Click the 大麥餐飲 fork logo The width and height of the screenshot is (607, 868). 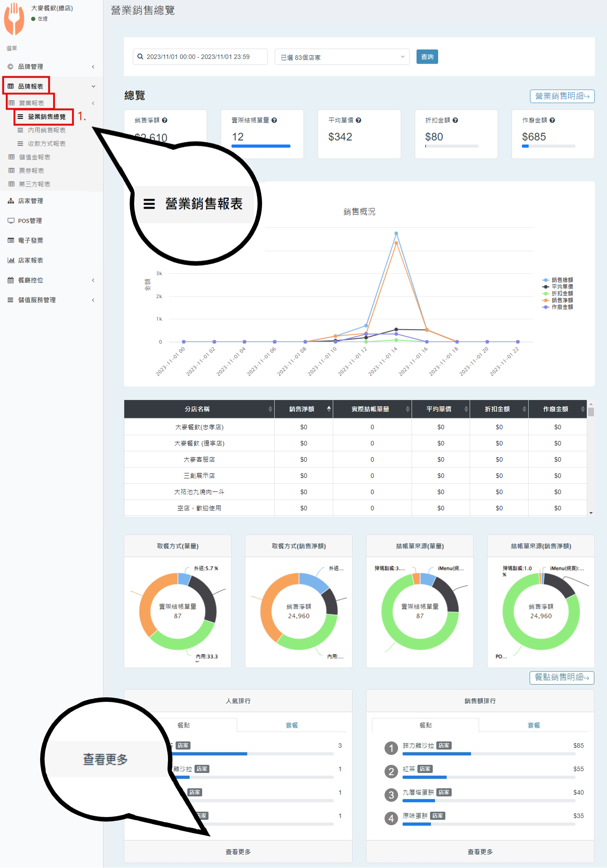point(14,19)
